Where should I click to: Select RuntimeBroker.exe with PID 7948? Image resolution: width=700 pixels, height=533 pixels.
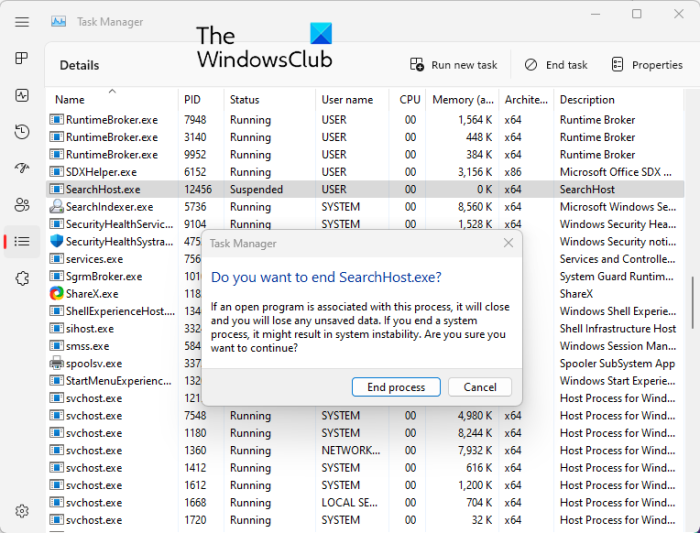(365, 120)
